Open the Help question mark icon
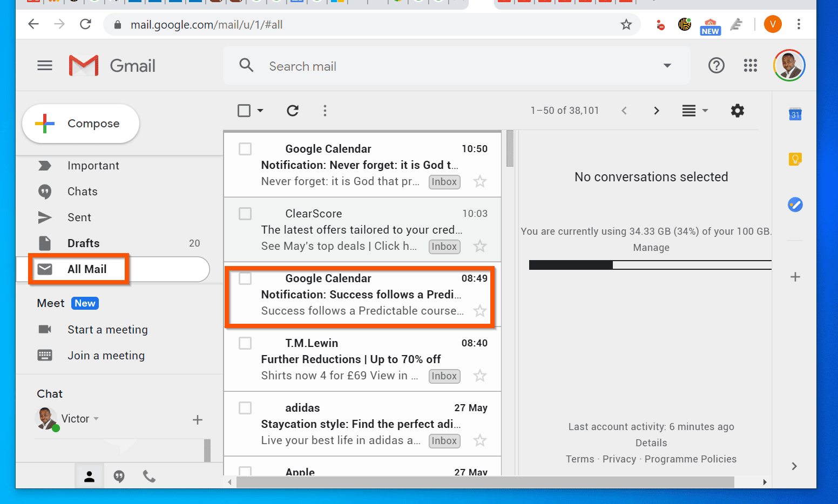The width and height of the screenshot is (838, 504). click(717, 65)
